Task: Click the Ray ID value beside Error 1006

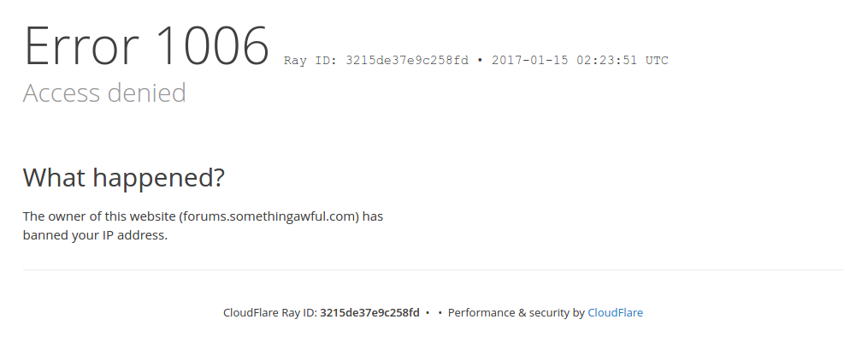Action: coord(407,61)
